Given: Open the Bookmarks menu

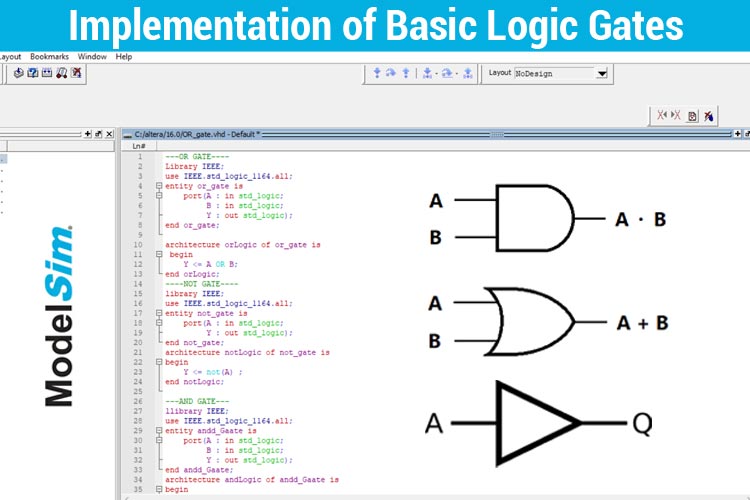Looking at the screenshot, I should (x=49, y=56).
